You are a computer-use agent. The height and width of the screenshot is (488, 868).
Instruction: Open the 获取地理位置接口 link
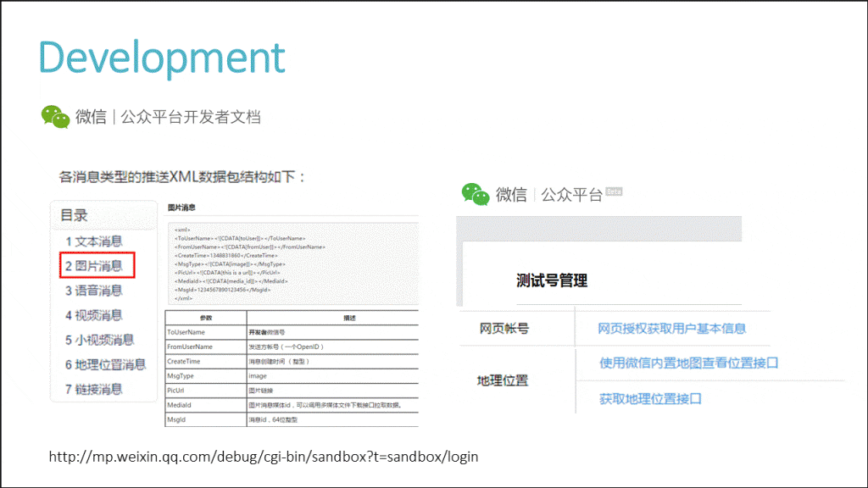(x=650, y=399)
